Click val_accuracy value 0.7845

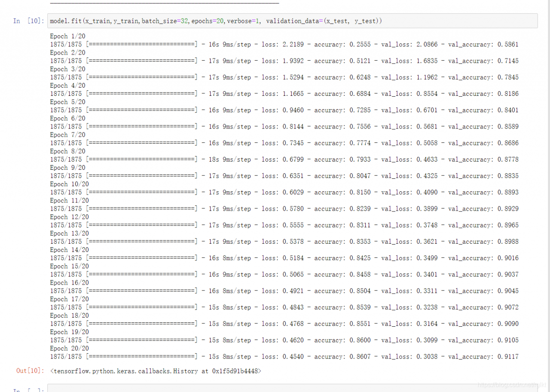508,77
